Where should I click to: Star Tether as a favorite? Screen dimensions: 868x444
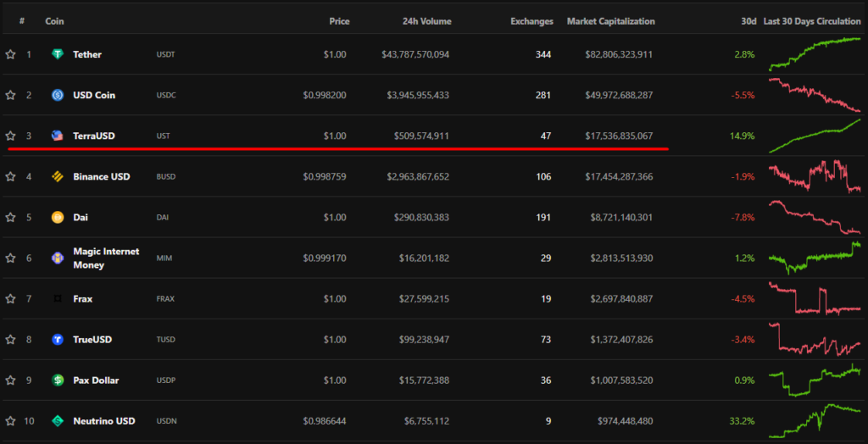11,54
